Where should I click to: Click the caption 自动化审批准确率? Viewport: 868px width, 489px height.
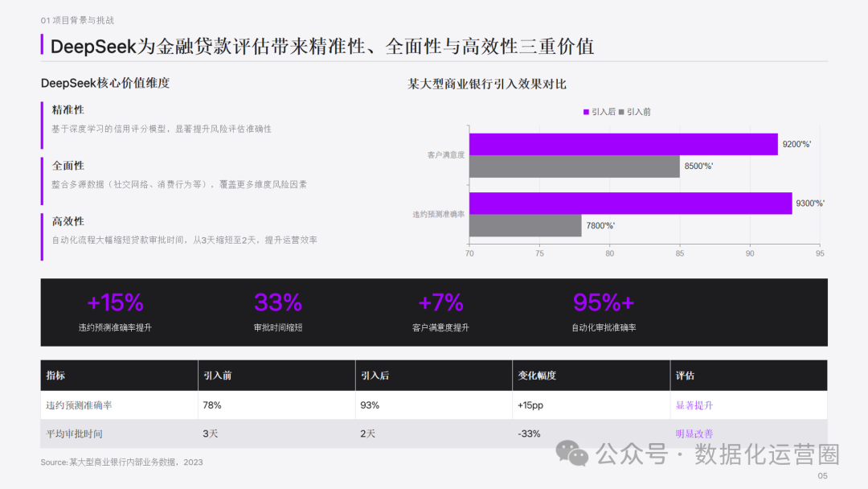click(x=604, y=328)
